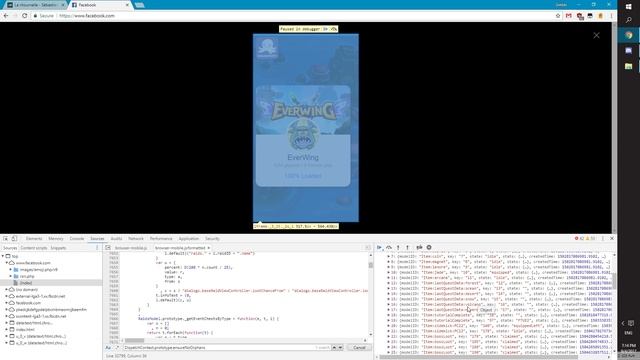
Task: Expand the rsrc.php folder
Action: 11,276
